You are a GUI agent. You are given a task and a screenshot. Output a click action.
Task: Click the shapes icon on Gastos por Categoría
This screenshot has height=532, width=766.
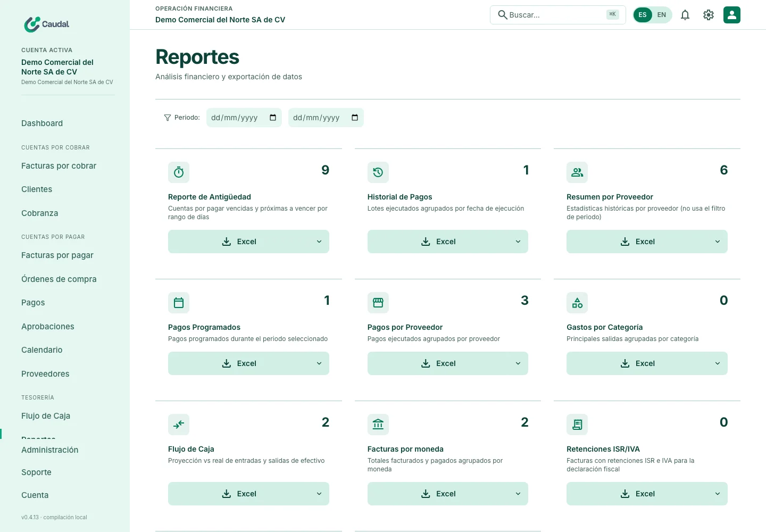(577, 303)
